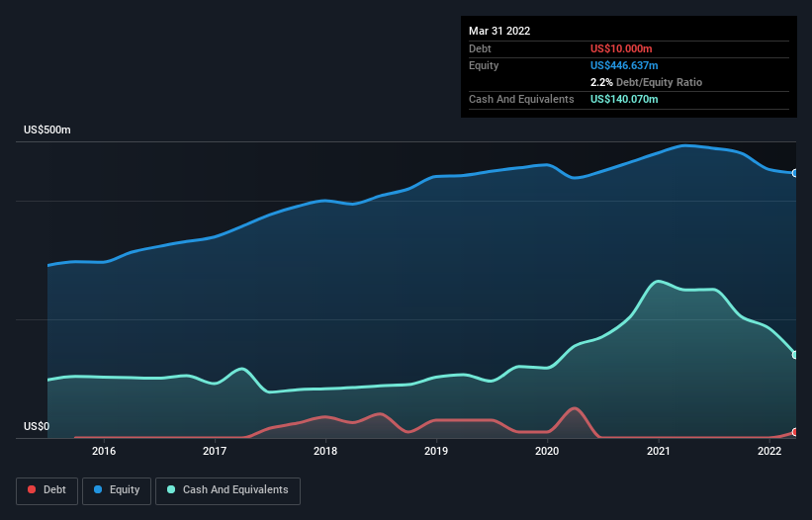This screenshot has height=520, width=812.
Task: Click the 2021 x-axis label
Action: pyautogui.click(x=658, y=451)
